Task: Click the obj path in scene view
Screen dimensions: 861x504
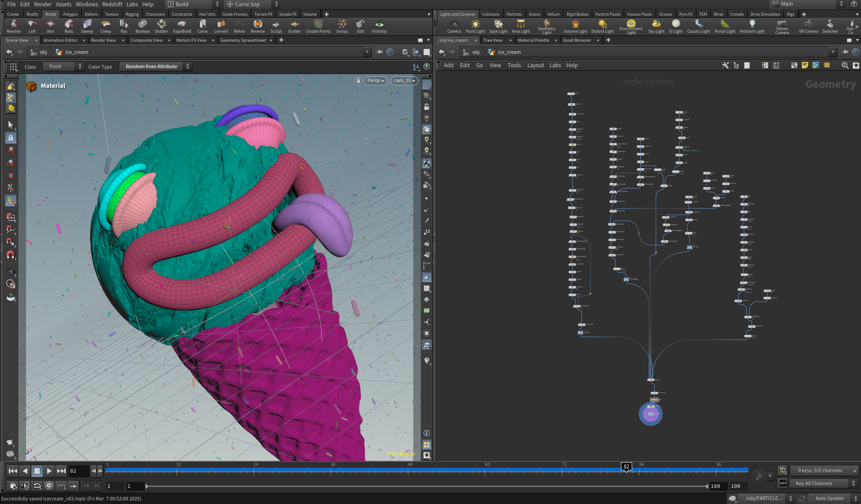Action: pos(43,52)
